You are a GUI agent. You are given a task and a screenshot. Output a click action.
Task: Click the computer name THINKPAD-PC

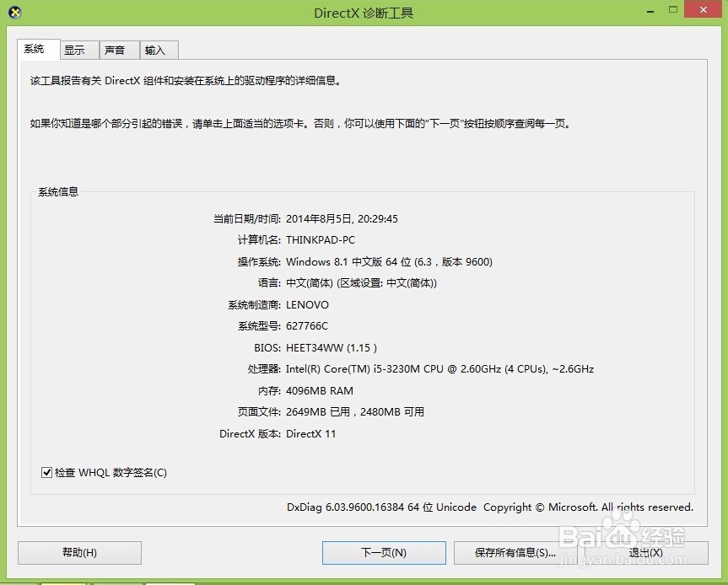click(x=321, y=240)
